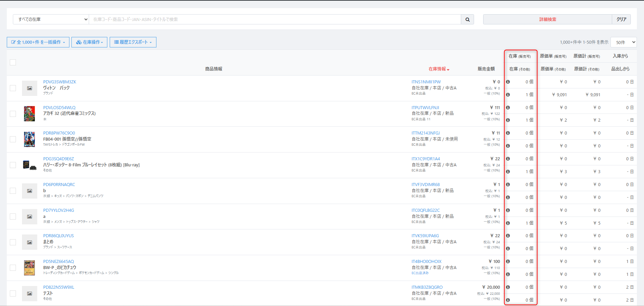644x306 pixels.
Task: Click the ハリー・ポッター Blu-ray thumbnail
Action: coord(29,165)
